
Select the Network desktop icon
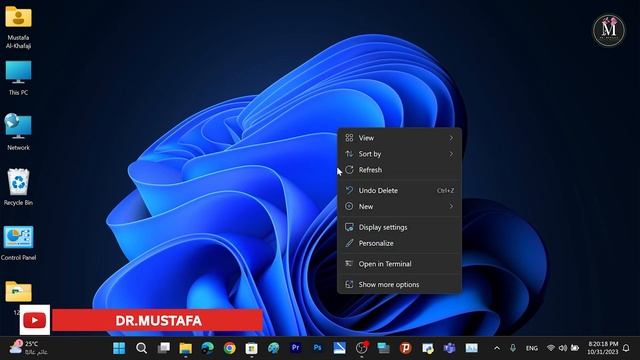tap(18, 131)
